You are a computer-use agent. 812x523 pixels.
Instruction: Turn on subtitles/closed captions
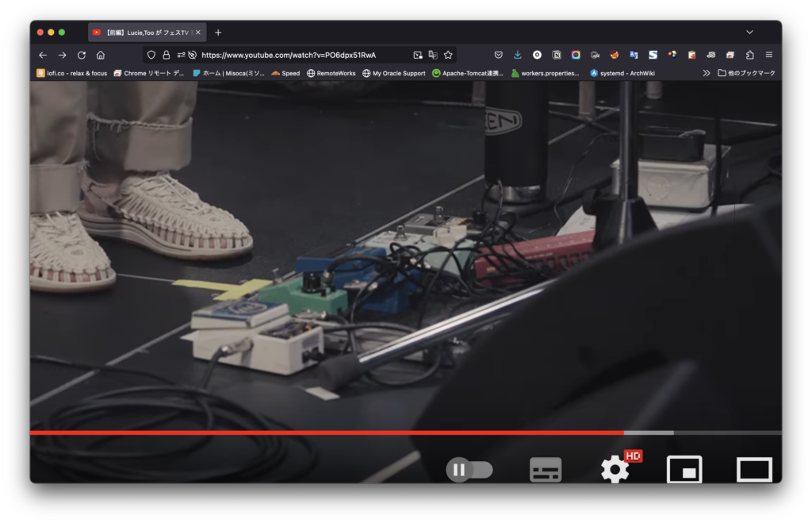[546, 470]
